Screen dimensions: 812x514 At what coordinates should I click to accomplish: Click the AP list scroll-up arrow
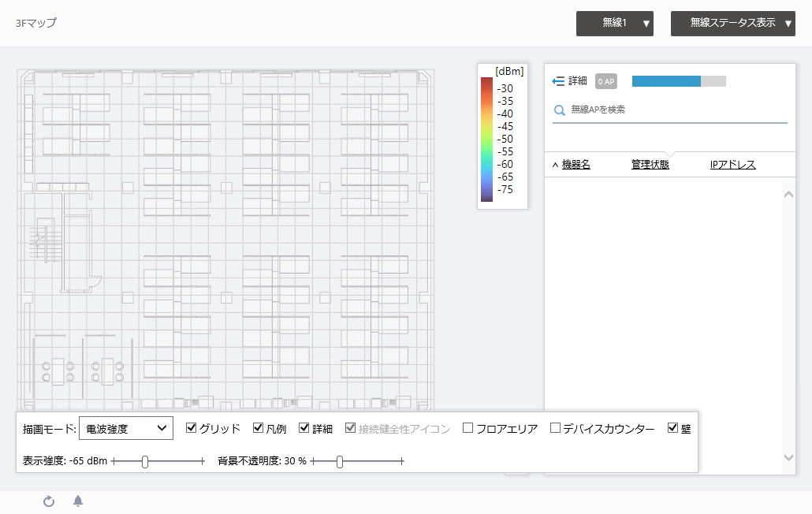pyautogui.click(x=788, y=195)
